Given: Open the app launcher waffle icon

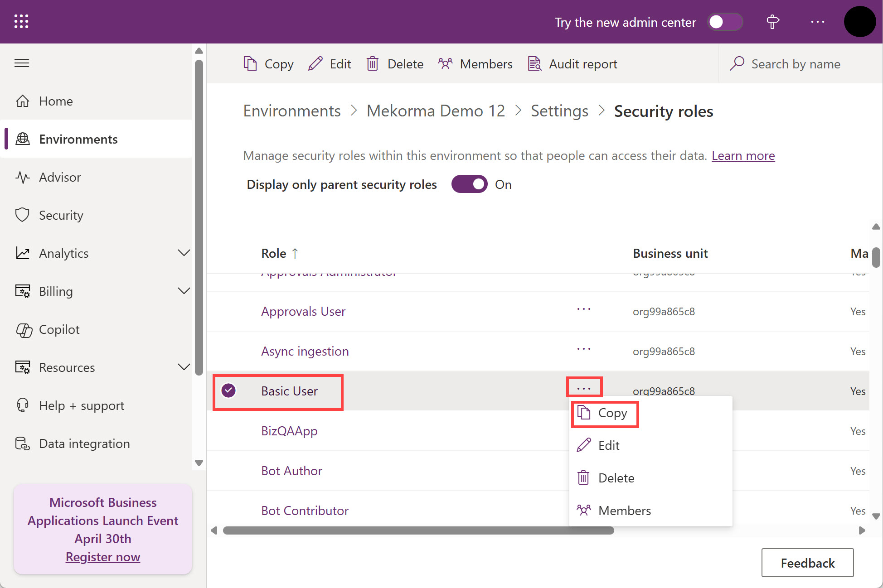Looking at the screenshot, I should [x=21, y=21].
